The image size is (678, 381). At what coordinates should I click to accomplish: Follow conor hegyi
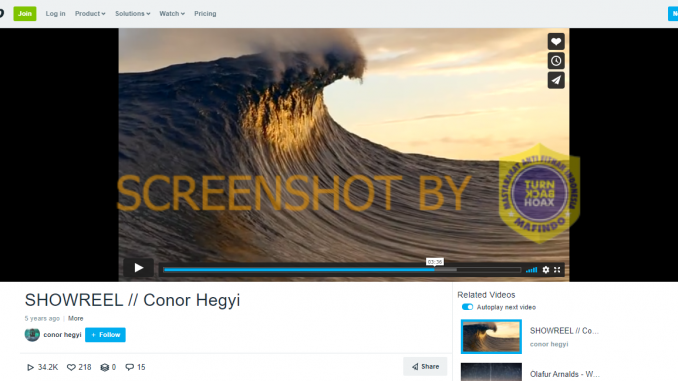105,335
